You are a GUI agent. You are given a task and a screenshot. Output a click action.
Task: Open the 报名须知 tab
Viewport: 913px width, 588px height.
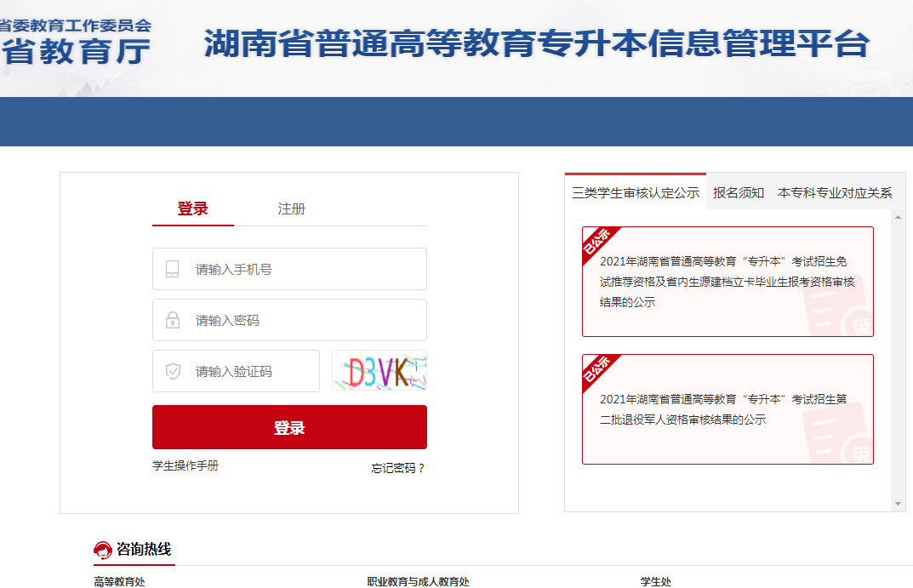coord(739,192)
